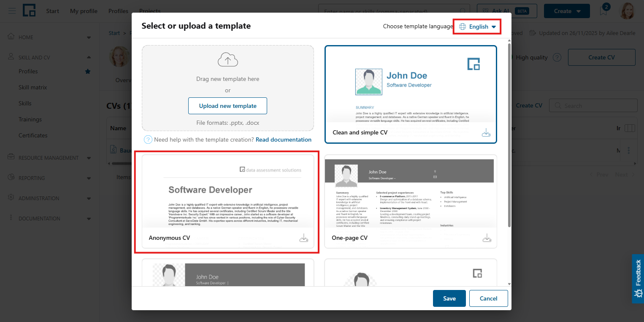Click the help question mark icon
Screen dimensions: 644x322
pyautogui.click(x=148, y=140)
